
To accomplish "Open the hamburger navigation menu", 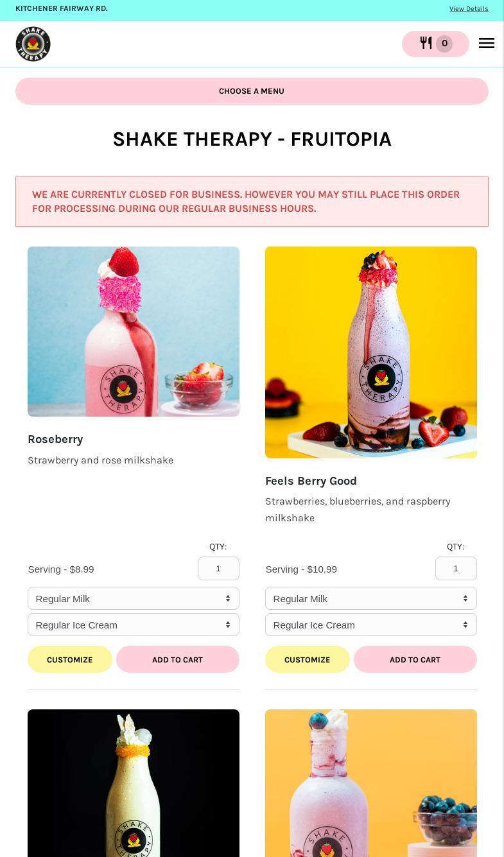I will pyautogui.click(x=486, y=44).
